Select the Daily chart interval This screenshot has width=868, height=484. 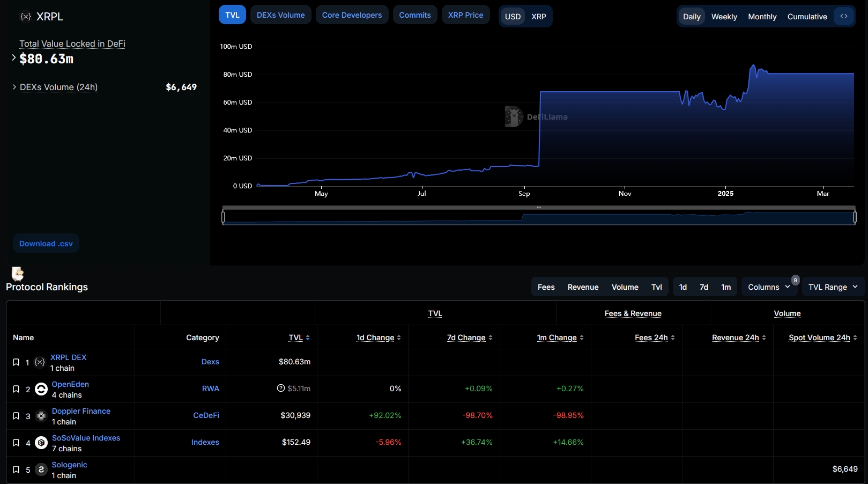tap(692, 17)
